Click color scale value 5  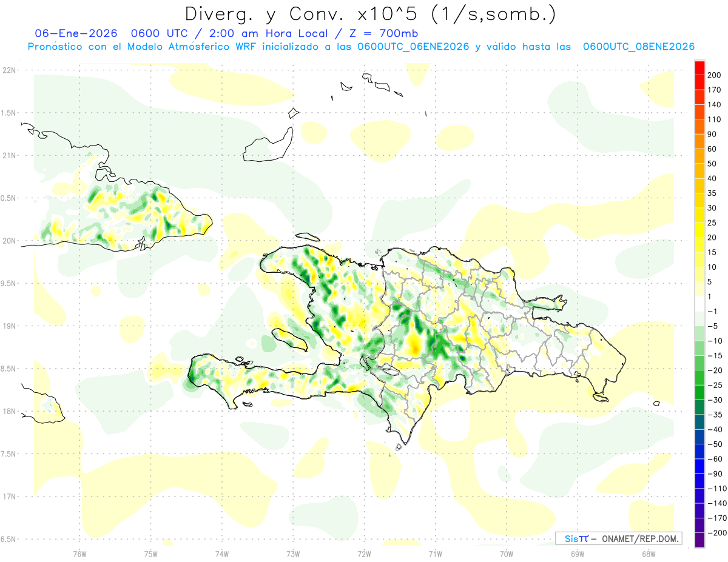coord(710,282)
